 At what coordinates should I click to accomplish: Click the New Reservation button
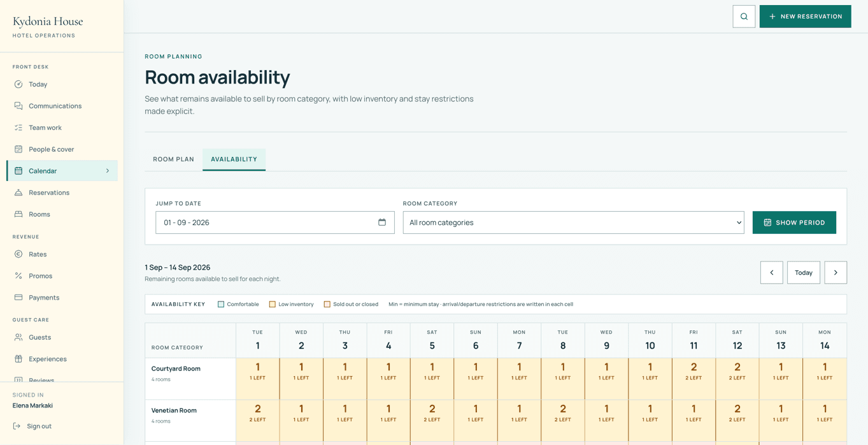click(x=805, y=17)
